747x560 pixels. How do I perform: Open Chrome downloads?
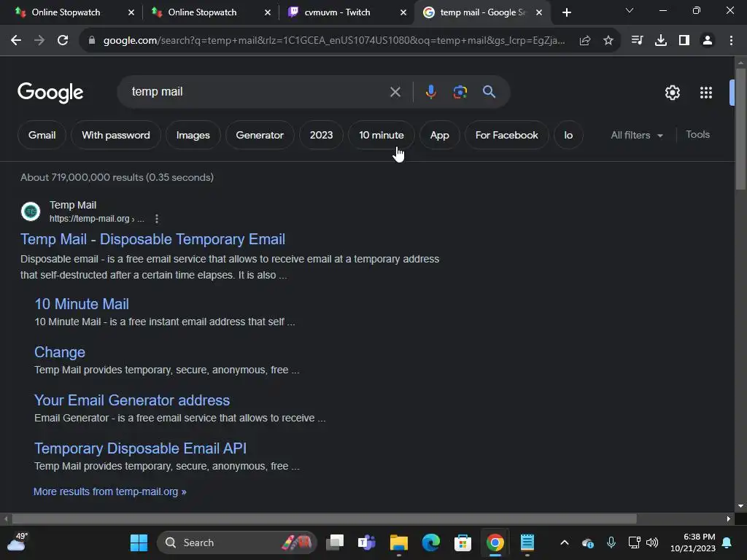[661, 41]
